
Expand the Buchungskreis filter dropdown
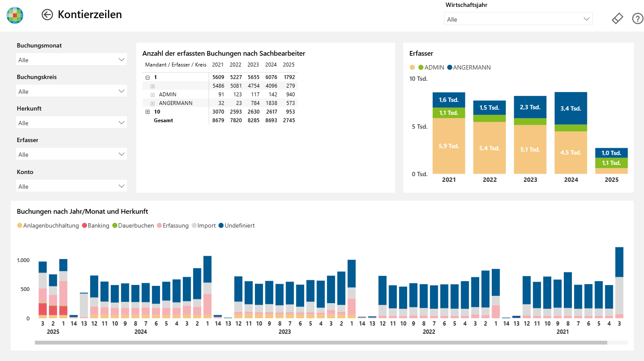[72, 91]
